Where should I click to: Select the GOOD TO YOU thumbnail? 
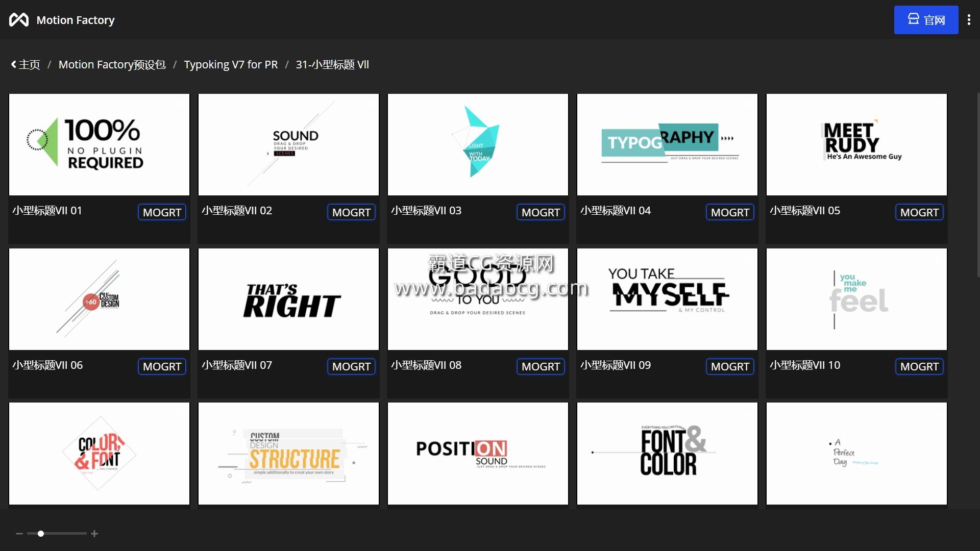(478, 299)
